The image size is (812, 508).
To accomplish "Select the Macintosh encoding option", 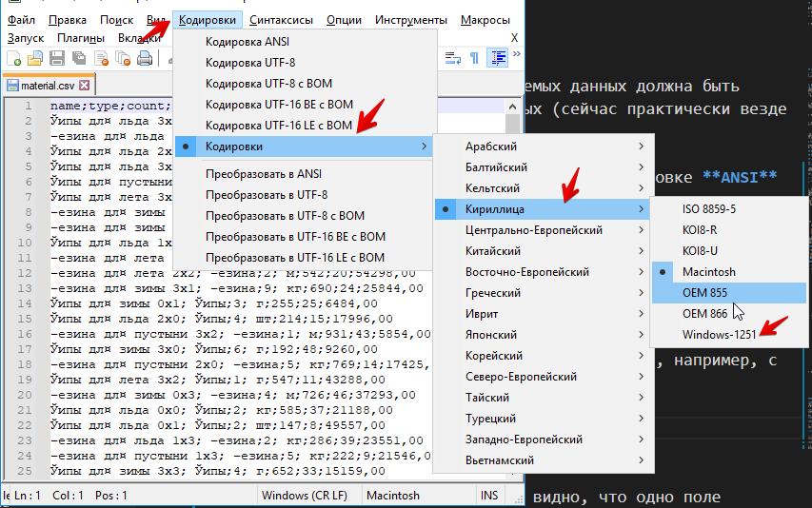I will point(708,272).
